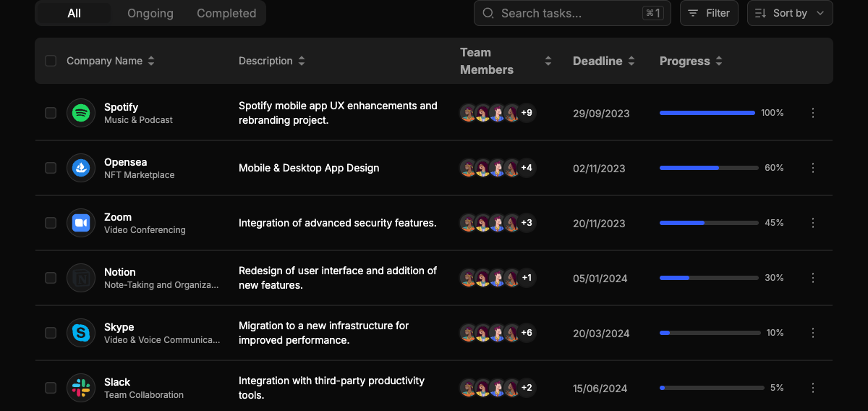Click the Notion progress bar at 30%
Viewport: 868px width, 411px height.
tap(709, 278)
